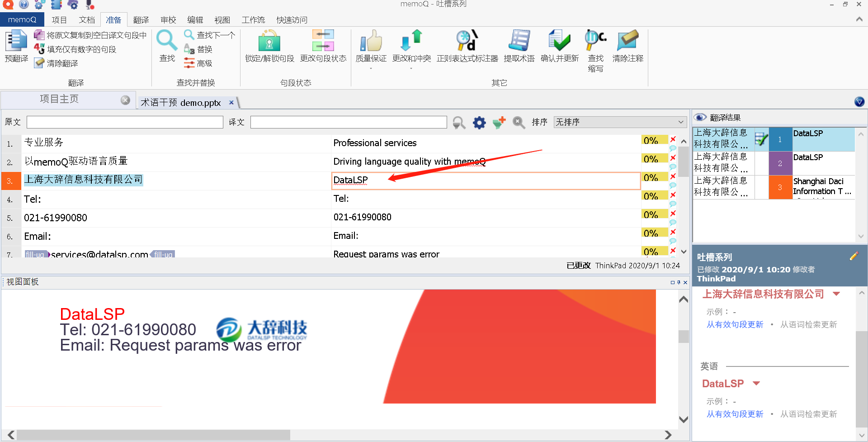Switch to Project home (项目主页) tab
This screenshot has width=868, height=442.
[x=59, y=99]
